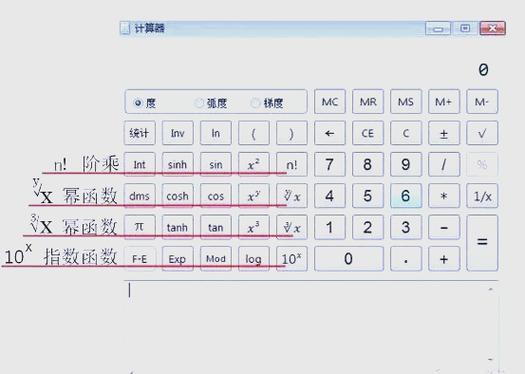Image resolution: width=525 pixels, height=374 pixels.
Task: Click the Exp exponent button
Action: [178, 258]
